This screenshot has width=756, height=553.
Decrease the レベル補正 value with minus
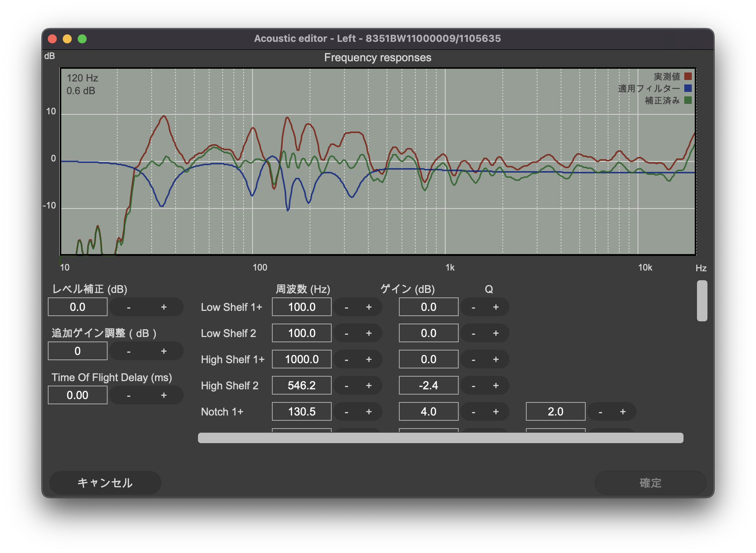coord(128,307)
